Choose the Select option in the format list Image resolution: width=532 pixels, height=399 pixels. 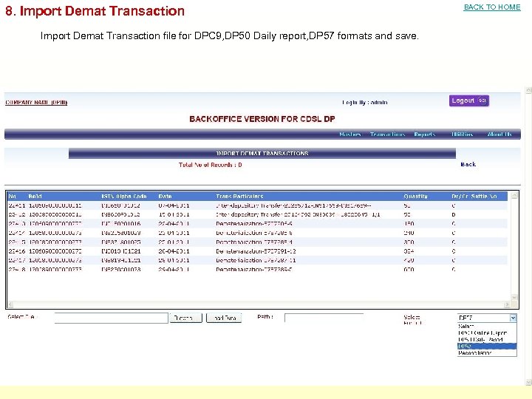[487, 326]
